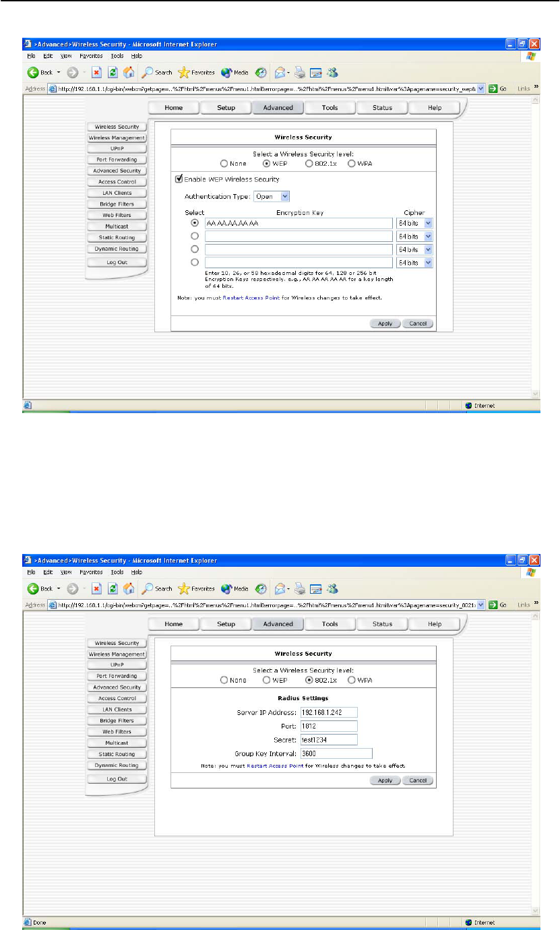Click LAN Clients in the bottom 802.1x window sidebar
The image size is (560, 930).
tap(117, 710)
